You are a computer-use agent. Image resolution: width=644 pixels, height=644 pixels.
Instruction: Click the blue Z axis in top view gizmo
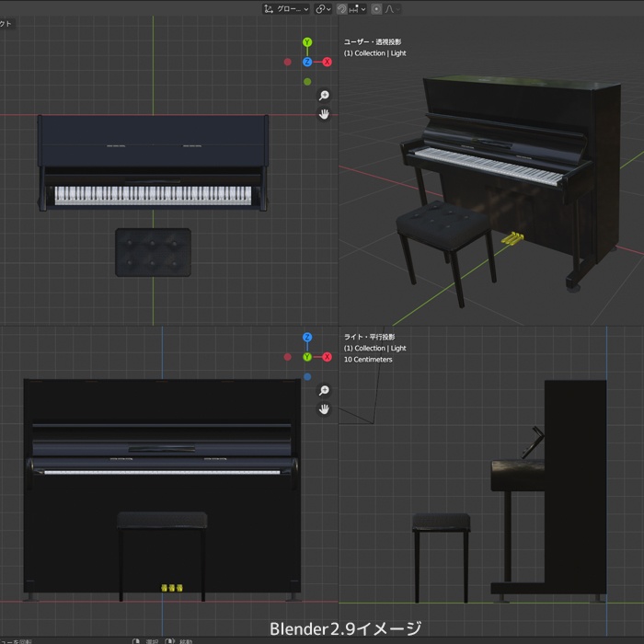point(307,62)
